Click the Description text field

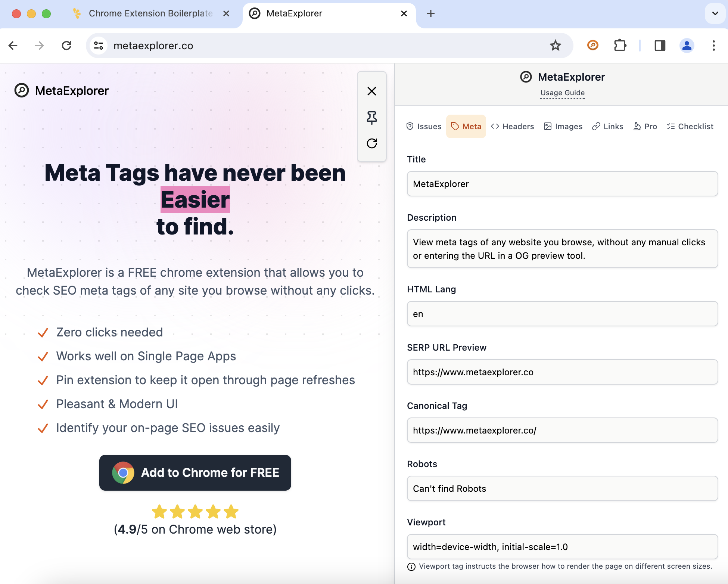[x=562, y=249]
